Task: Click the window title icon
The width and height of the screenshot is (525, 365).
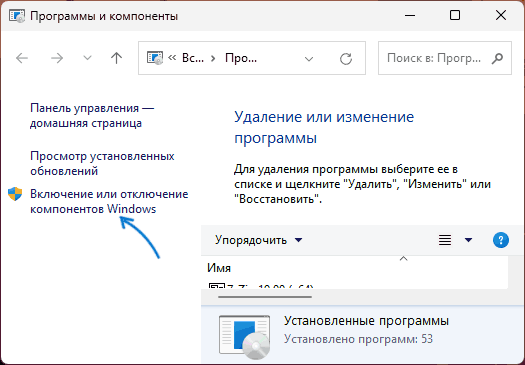Action: 17,16
